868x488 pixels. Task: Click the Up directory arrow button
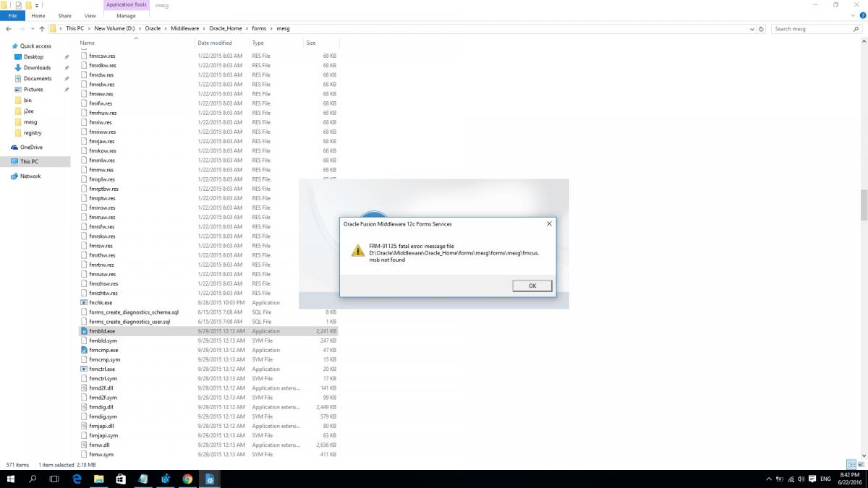[x=42, y=29]
